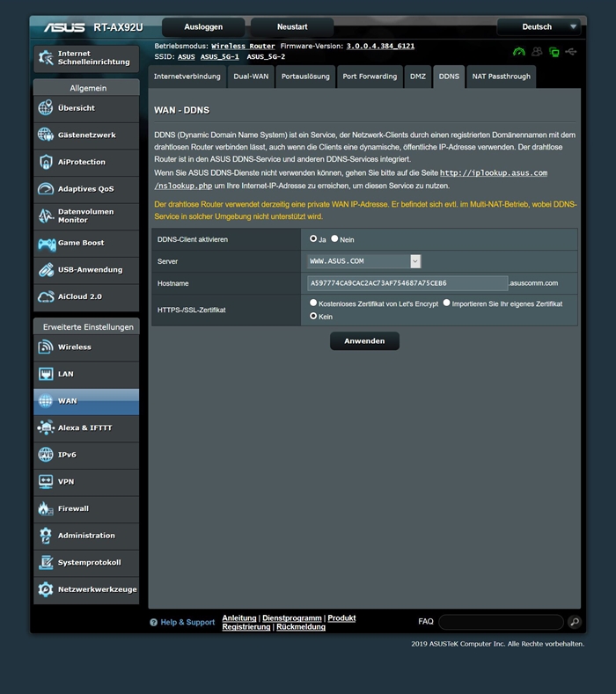Click the Übersicht globe icon
The image size is (616, 694).
[x=46, y=107]
